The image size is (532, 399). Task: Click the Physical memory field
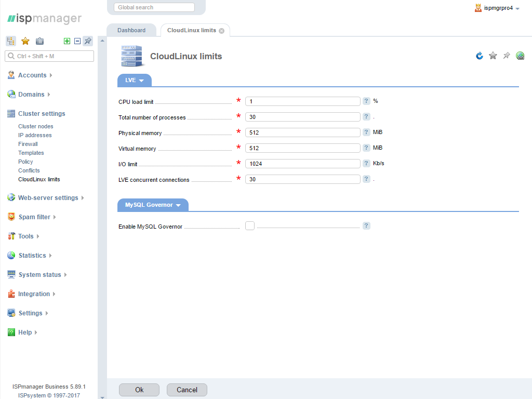click(303, 132)
